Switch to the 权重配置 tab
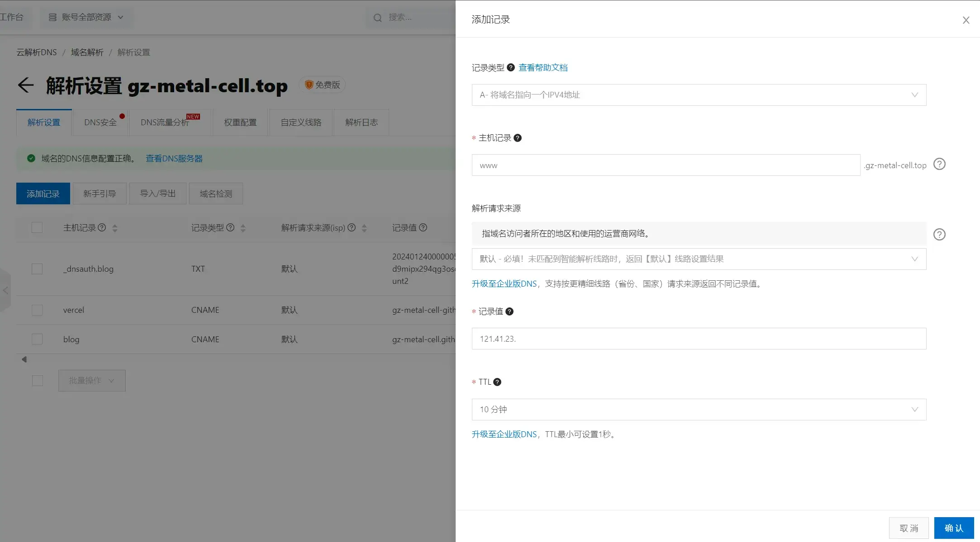The width and height of the screenshot is (980, 542). tap(240, 123)
